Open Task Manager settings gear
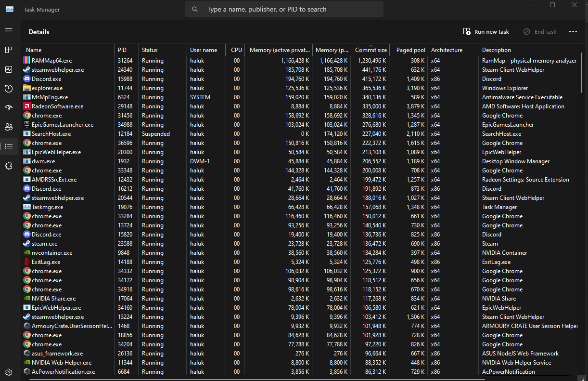Viewport: 588px width, 381px height. tap(9, 372)
